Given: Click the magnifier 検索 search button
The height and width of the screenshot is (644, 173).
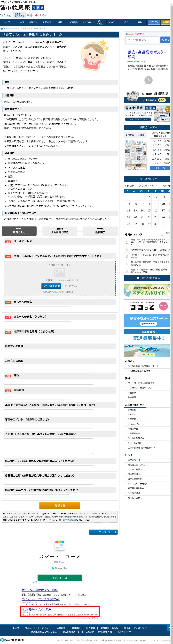Looking at the screenshot, I should (x=165, y=40).
